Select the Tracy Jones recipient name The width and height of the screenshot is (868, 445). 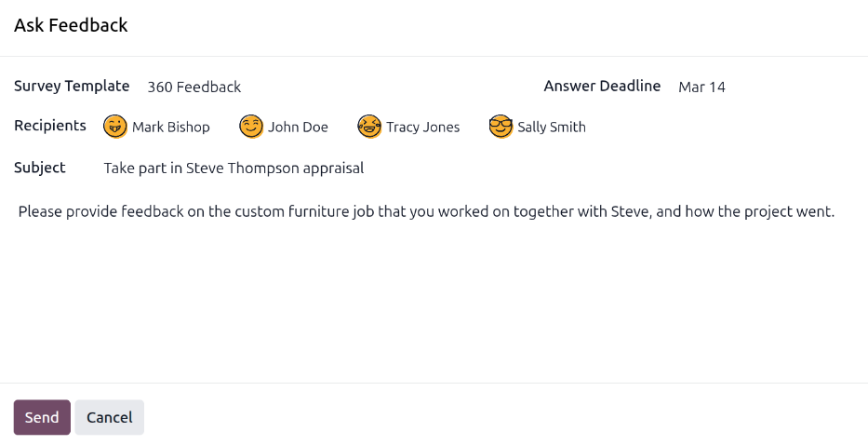(x=422, y=127)
